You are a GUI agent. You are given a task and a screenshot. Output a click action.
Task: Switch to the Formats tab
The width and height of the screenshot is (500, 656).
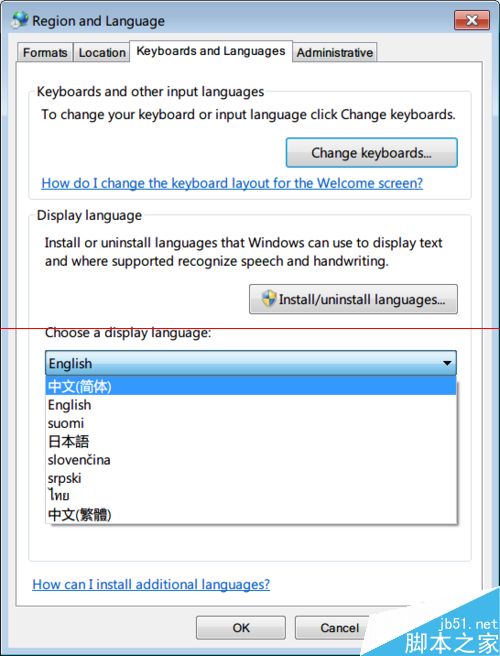pyautogui.click(x=45, y=53)
